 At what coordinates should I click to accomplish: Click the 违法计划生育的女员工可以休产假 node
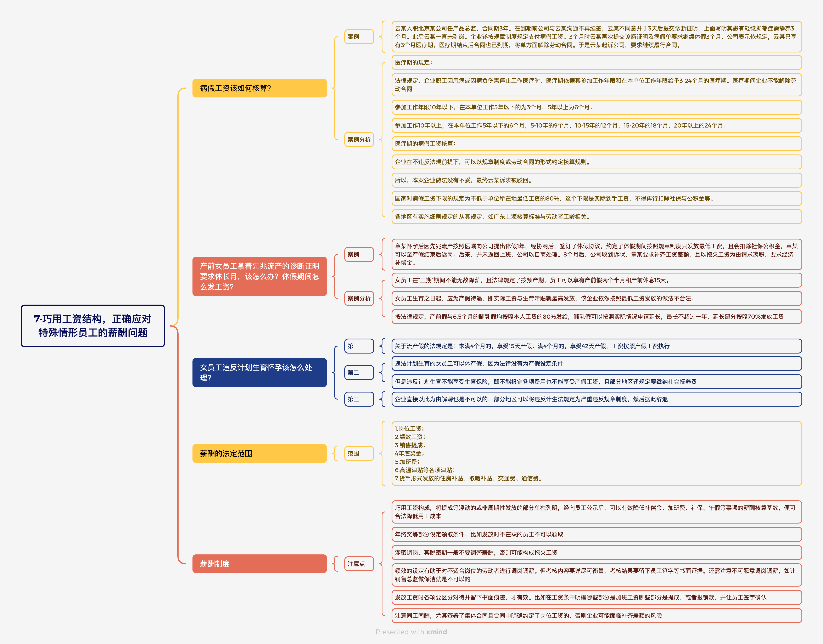click(x=597, y=363)
